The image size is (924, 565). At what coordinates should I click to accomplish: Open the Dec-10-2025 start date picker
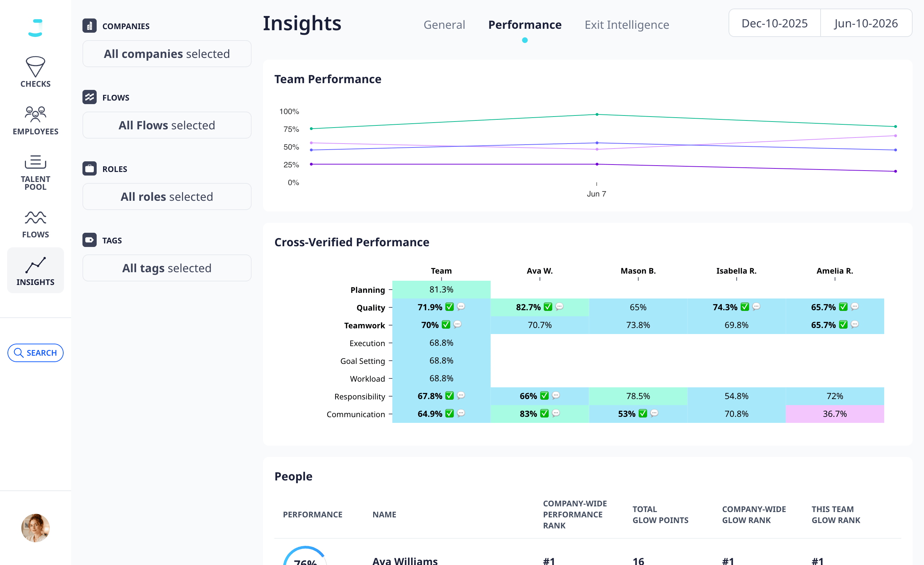tap(775, 23)
